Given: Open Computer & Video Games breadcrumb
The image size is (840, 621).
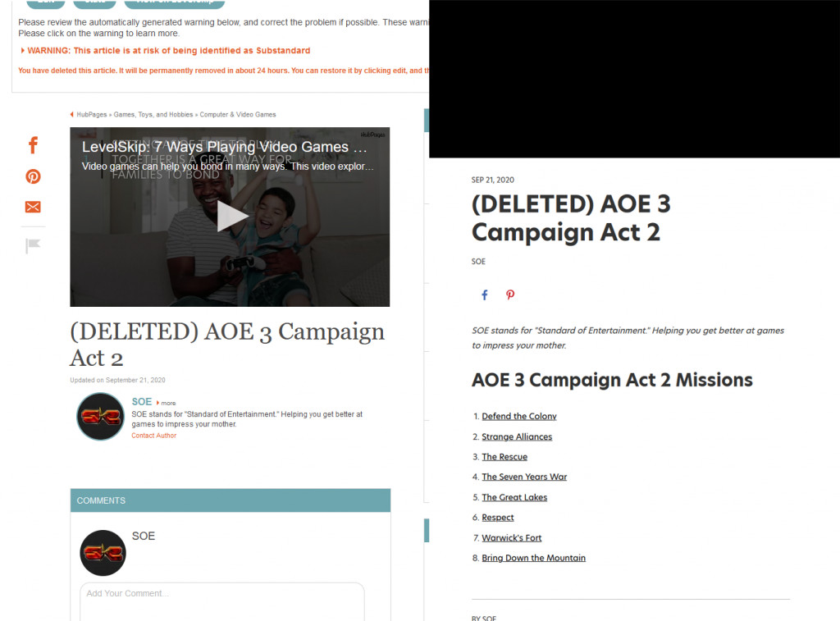Looking at the screenshot, I should 238,115.
